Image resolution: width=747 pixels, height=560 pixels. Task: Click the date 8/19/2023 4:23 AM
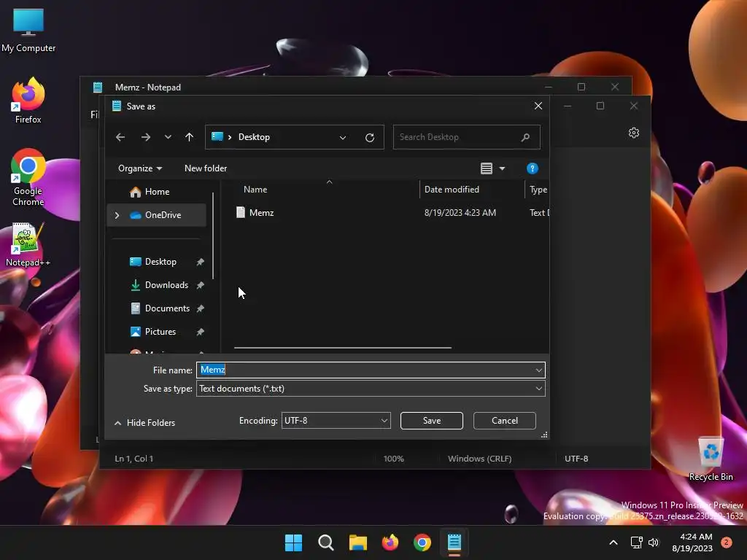[460, 213]
